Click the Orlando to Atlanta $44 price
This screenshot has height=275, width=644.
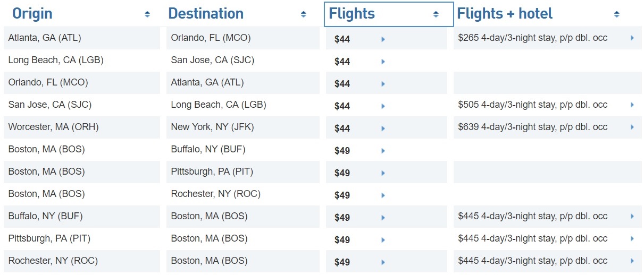click(x=342, y=84)
